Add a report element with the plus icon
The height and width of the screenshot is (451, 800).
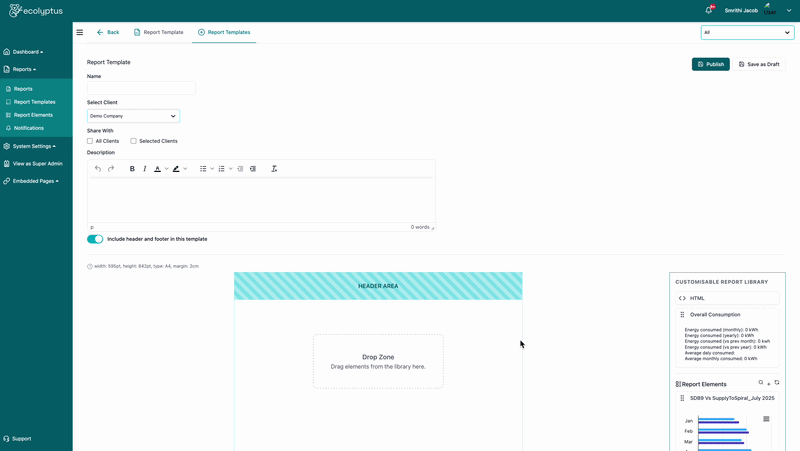[769, 384]
